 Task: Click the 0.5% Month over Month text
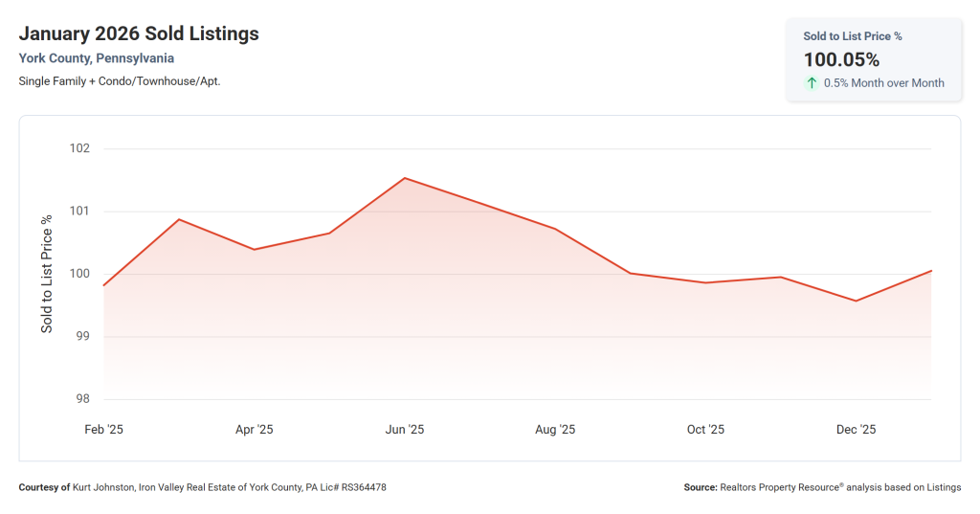pyautogui.click(x=883, y=83)
